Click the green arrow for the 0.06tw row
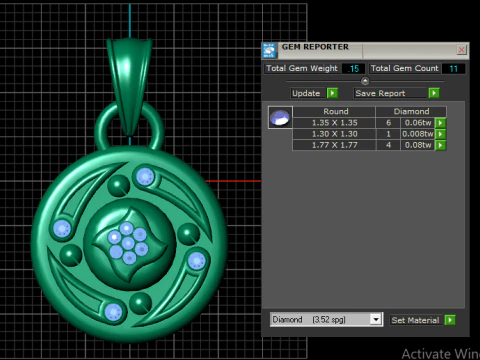 (x=441, y=123)
